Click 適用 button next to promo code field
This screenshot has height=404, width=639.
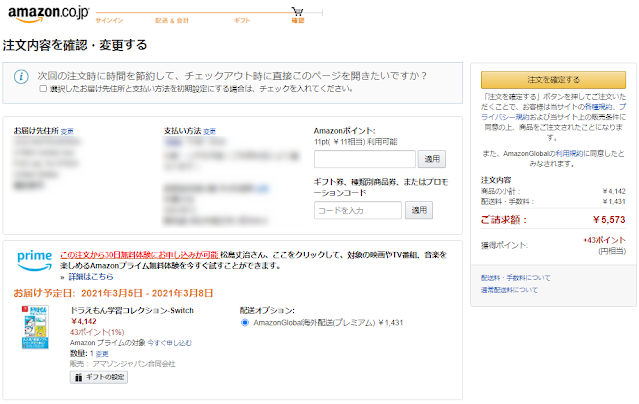(x=419, y=210)
